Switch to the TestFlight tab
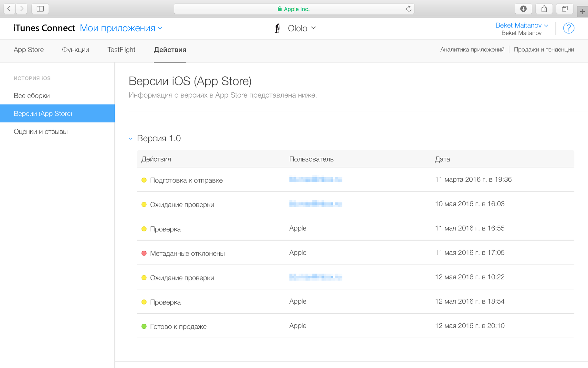The image size is (588, 368). (121, 50)
